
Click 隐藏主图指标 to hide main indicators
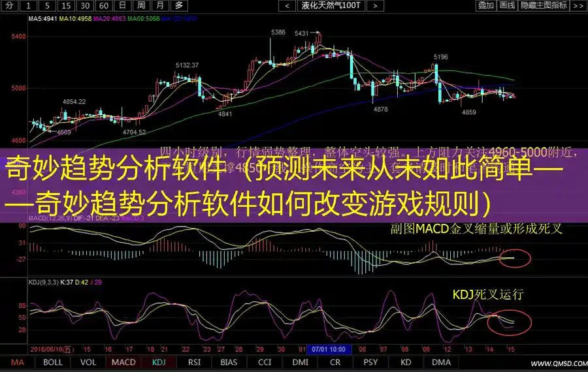click(544, 5)
